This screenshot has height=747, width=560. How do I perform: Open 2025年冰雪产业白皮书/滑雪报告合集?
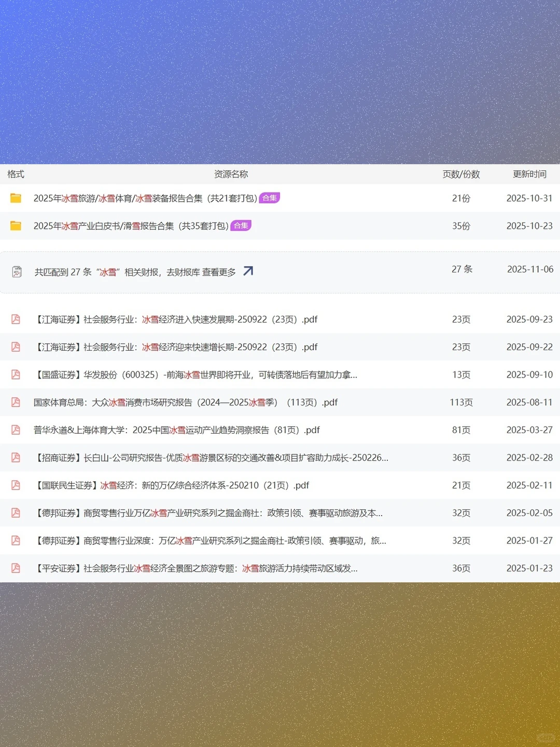131,226
